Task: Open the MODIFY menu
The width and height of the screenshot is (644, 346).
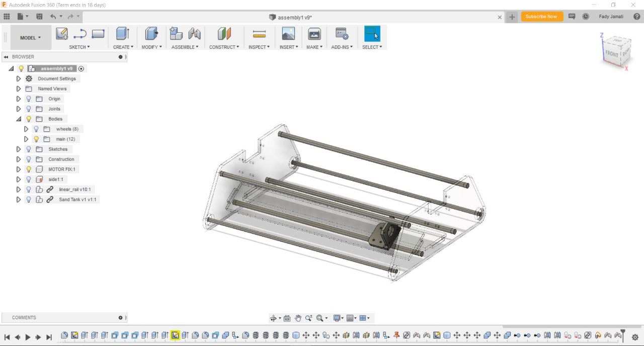Action: tap(151, 47)
